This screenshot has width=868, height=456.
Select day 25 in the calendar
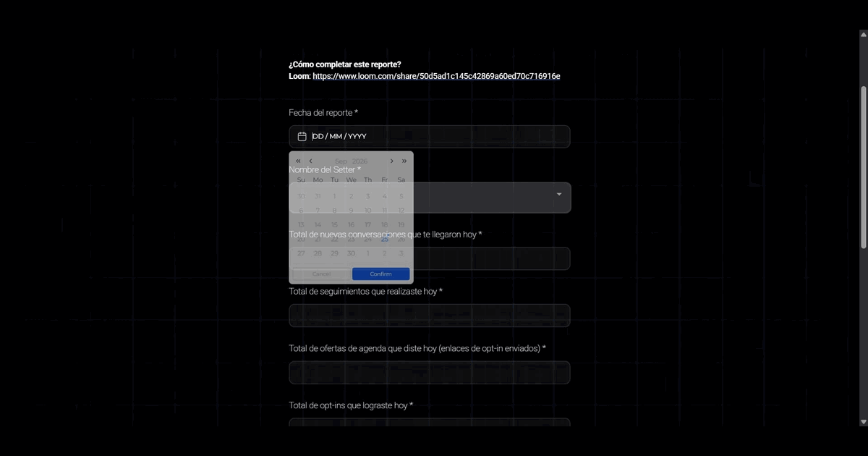pos(384,239)
